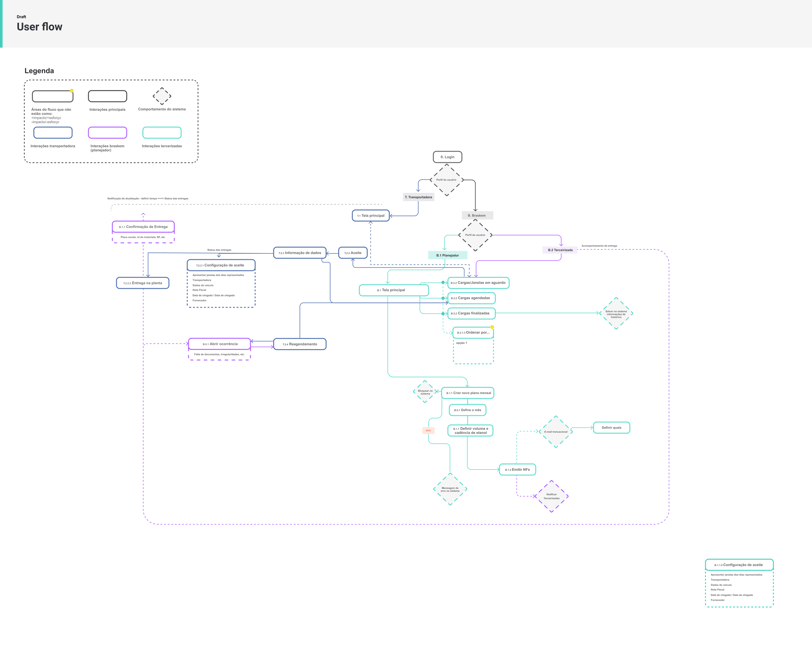Select the Confirmação de Entrega node

pyautogui.click(x=143, y=227)
